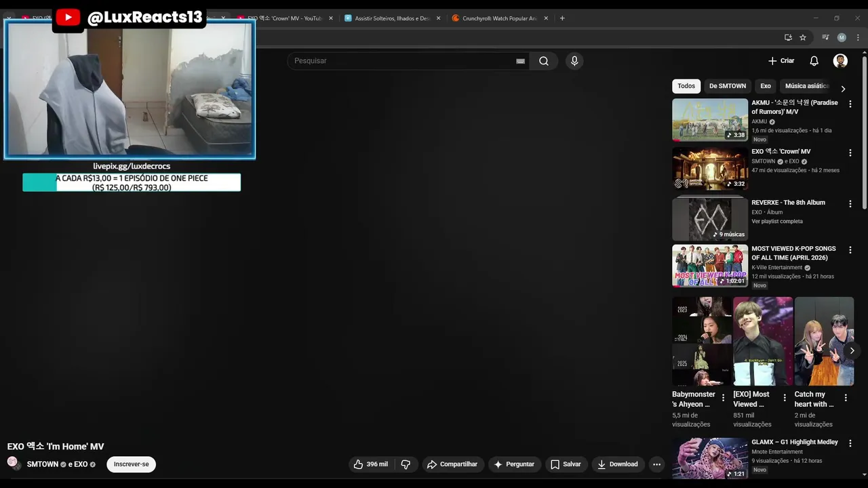Click the install app icon in the address bar
The width and height of the screenshot is (868, 488).
[788, 37]
